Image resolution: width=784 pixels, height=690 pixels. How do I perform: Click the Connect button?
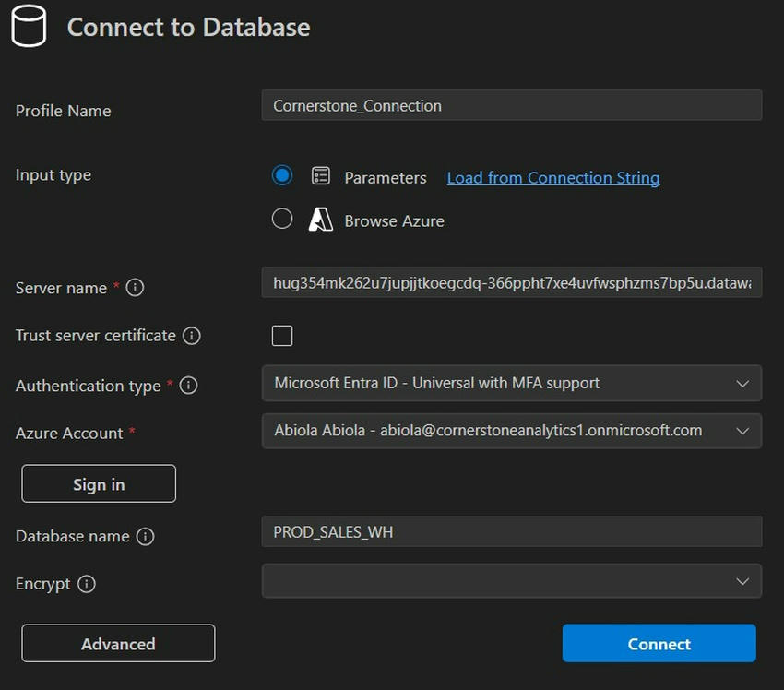pos(659,643)
